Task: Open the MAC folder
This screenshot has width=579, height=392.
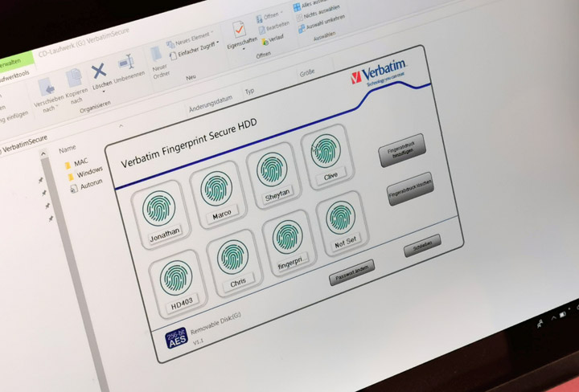Action: click(x=76, y=162)
